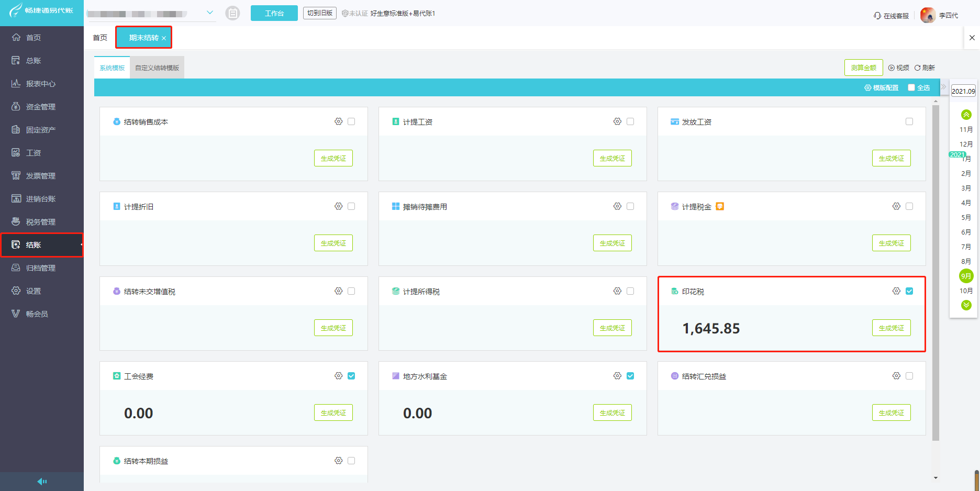The image size is (980, 491).
Task: Open 进销台账 module
Action: [41, 199]
